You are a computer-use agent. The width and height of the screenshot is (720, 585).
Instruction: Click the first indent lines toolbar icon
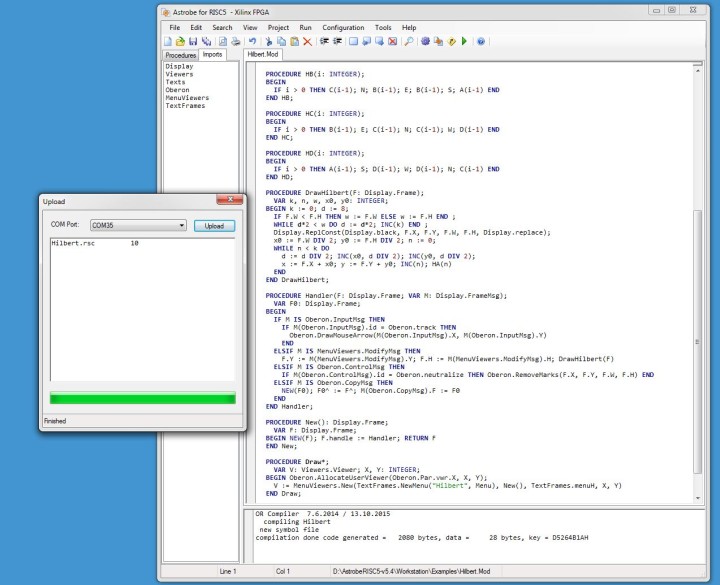[x=324, y=41]
